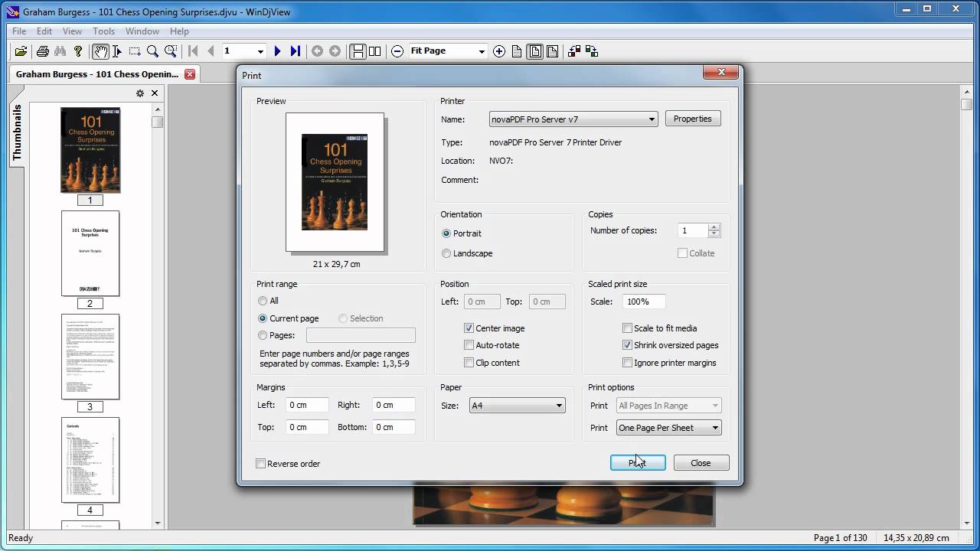Go to last page icon
Viewport: 980px width, 551px height.
[x=296, y=51]
